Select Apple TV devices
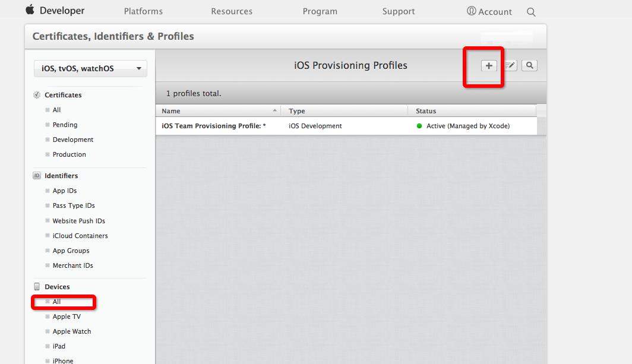The width and height of the screenshot is (632, 364). [x=67, y=316]
